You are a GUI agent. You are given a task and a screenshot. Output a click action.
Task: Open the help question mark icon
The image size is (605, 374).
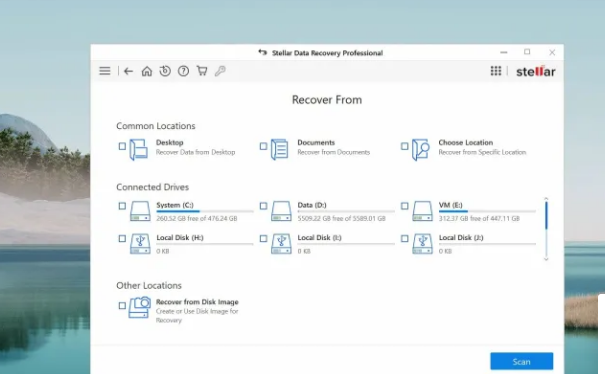[x=183, y=71]
